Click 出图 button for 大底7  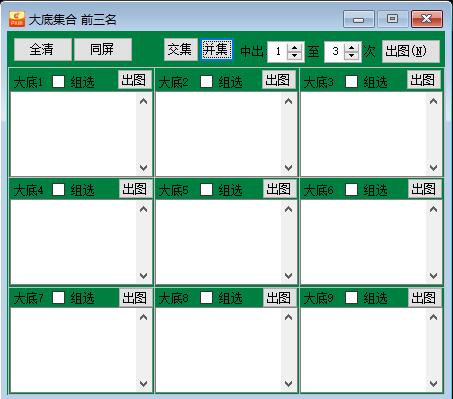[x=135, y=297]
